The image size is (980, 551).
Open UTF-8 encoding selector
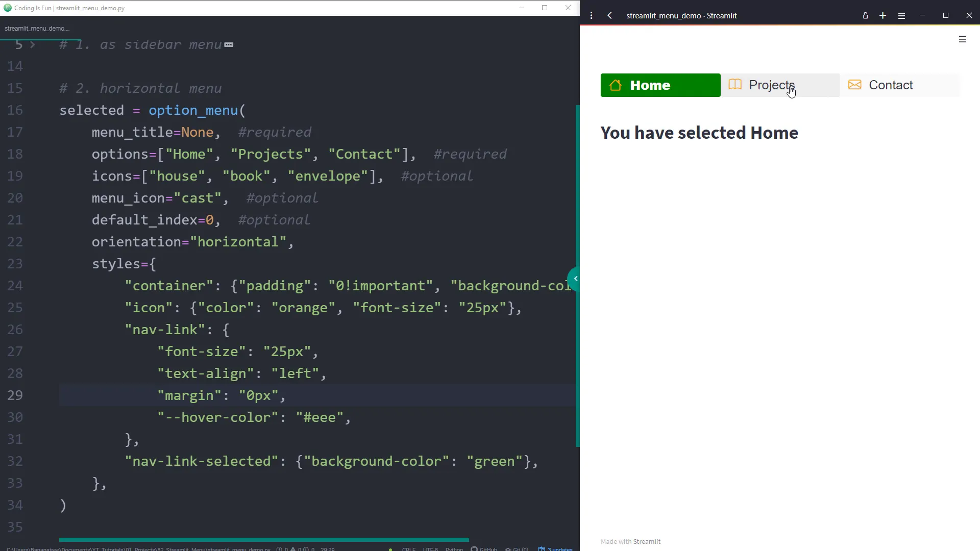[430, 549]
